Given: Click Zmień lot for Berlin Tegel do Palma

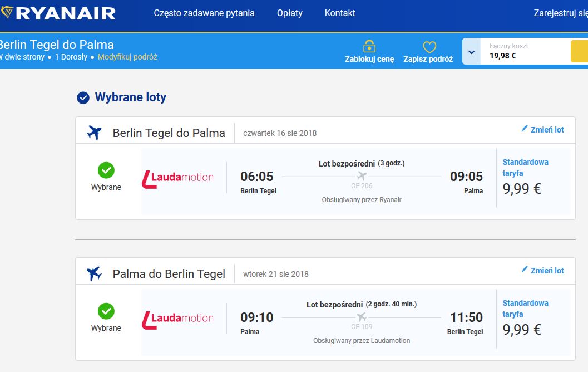Looking at the screenshot, I should 547,130.
